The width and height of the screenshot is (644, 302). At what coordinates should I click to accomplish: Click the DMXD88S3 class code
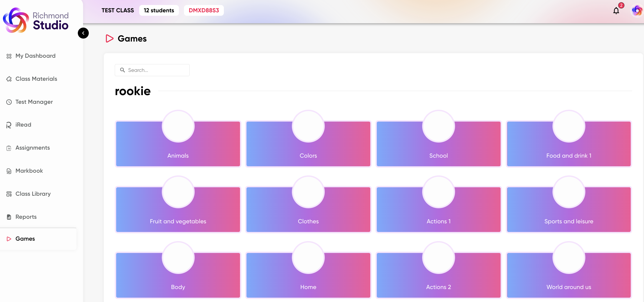[x=204, y=10]
